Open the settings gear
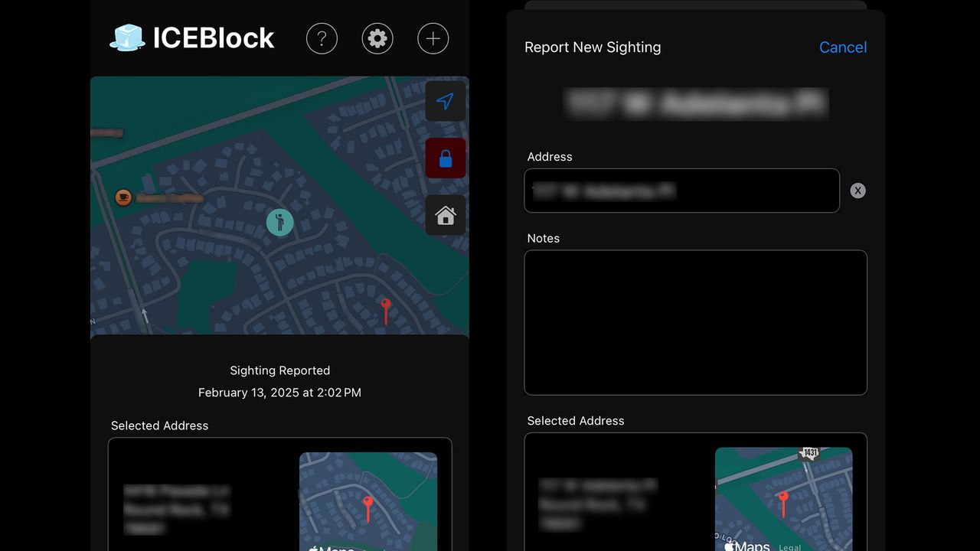Viewport: 980px width, 551px height. pos(377,38)
